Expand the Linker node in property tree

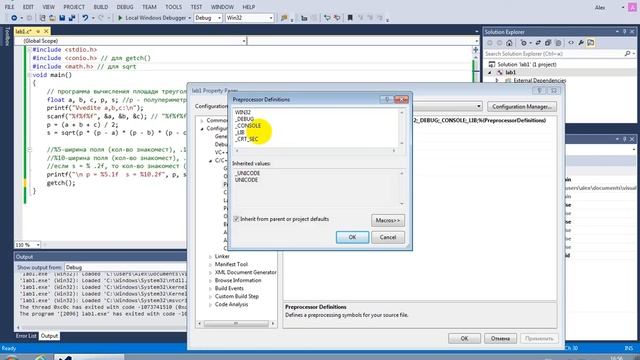click(210, 257)
